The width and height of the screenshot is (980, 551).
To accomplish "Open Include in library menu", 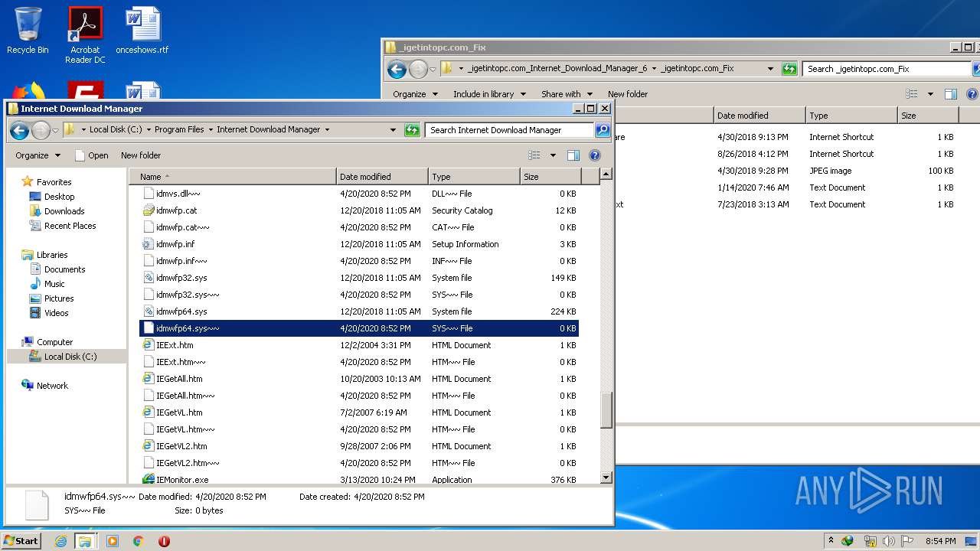I will (489, 94).
